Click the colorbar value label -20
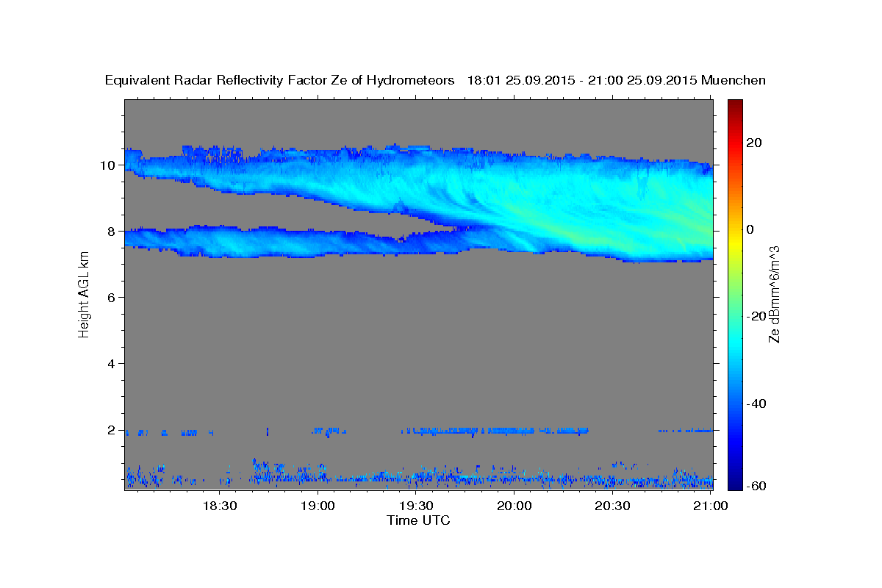This screenshot has width=882, height=588. (x=757, y=316)
